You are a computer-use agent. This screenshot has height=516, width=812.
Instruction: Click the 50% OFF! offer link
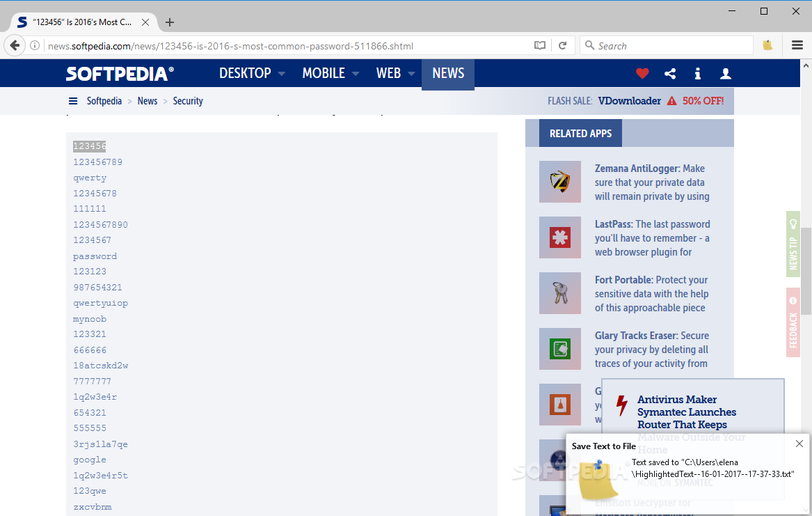click(x=703, y=101)
